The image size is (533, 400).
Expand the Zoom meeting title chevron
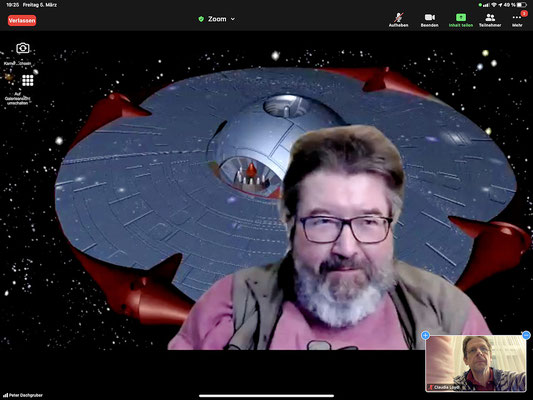(233, 19)
